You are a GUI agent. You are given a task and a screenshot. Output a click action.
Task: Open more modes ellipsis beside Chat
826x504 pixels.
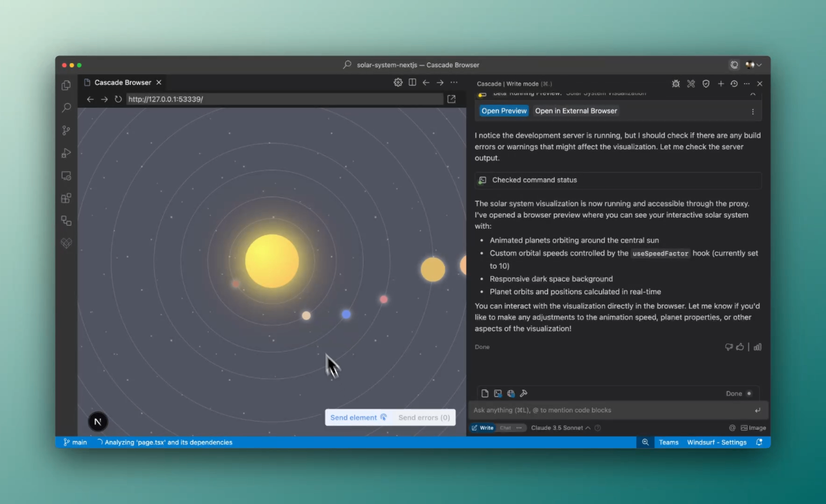(x=519, y=428)
